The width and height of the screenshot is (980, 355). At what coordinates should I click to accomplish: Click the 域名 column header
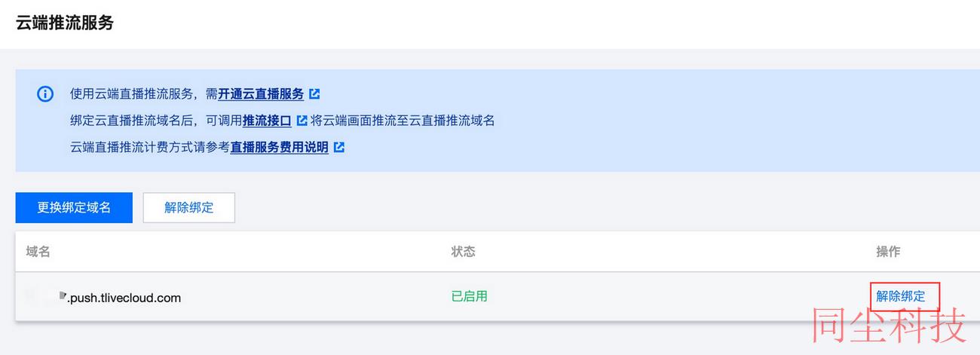(38, 252)
